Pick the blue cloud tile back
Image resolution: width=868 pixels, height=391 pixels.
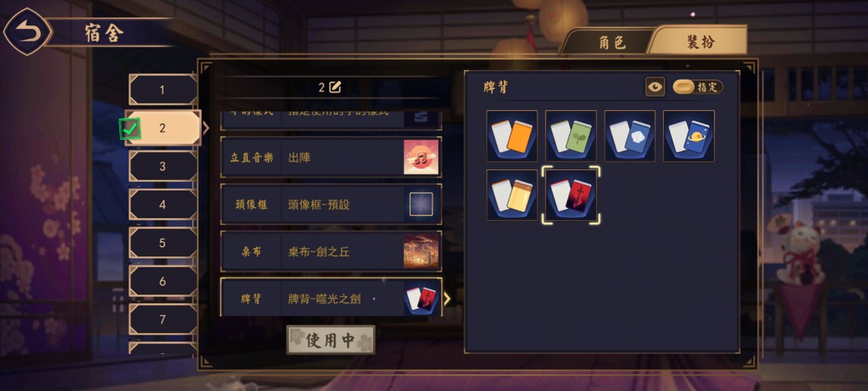click(630, 136)
